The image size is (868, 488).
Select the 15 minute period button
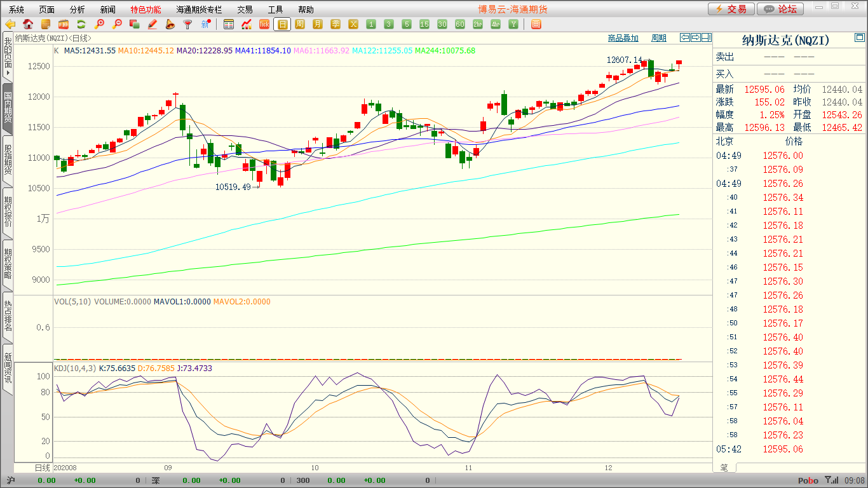coord(424,24)
